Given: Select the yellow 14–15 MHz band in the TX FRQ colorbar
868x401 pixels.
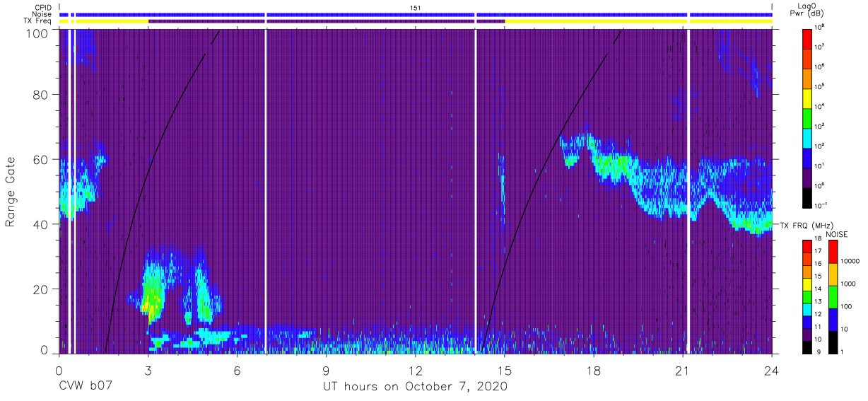Looking at the screenshot, I should (x=807, y=283).
